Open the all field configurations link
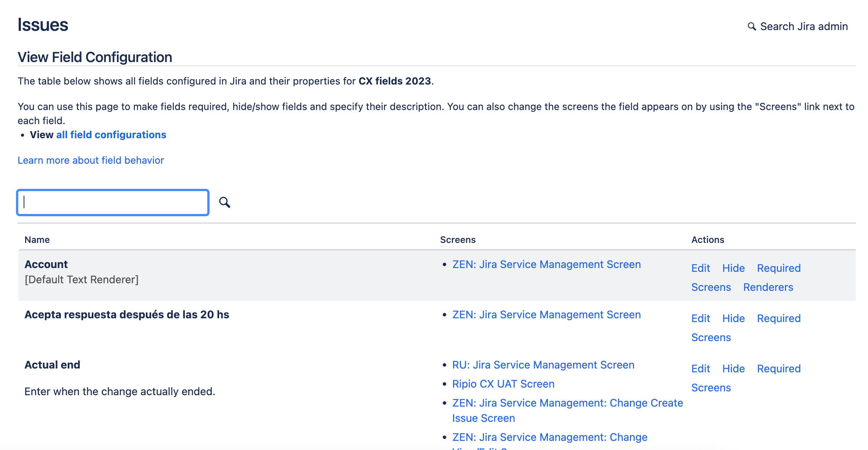The height and width of the screenshot is (450, 868). click(x=111, y=135)
